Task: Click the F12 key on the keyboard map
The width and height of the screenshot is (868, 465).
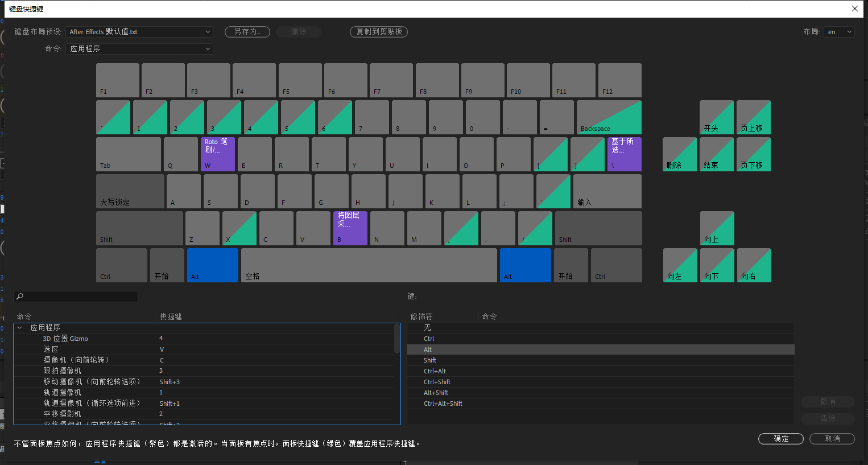Action: tap(620, 80)
